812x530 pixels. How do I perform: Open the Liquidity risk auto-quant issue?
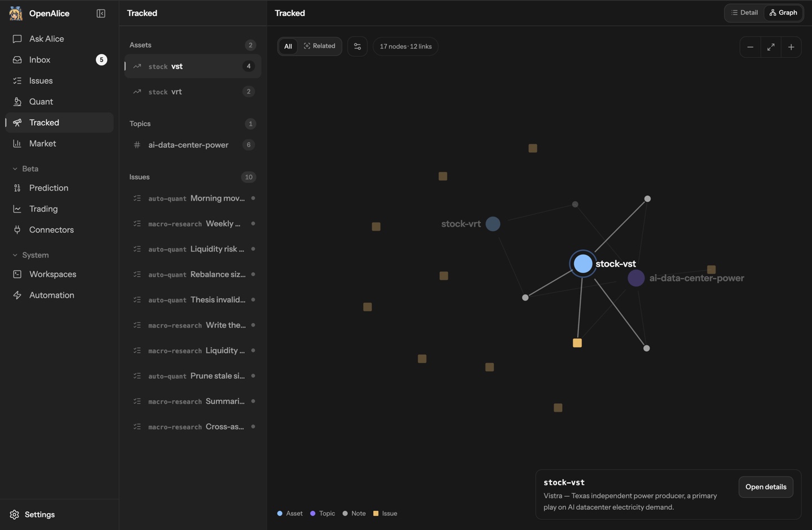click(x=193, y=249)
